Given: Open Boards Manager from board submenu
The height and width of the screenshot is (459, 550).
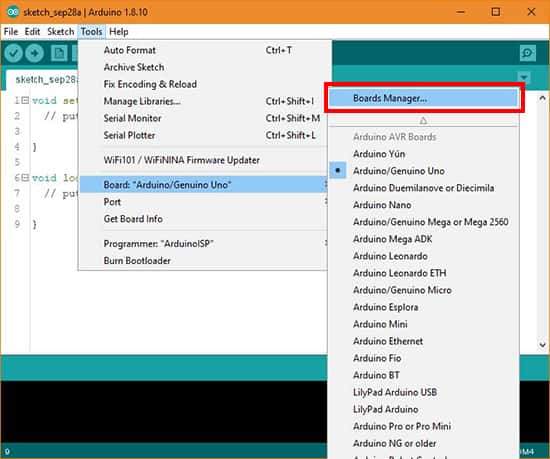Looking at the screenshot, I should 423,98.
